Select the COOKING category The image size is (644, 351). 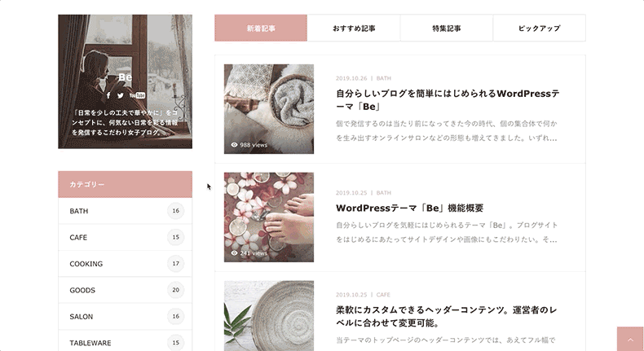coord(126,264)
